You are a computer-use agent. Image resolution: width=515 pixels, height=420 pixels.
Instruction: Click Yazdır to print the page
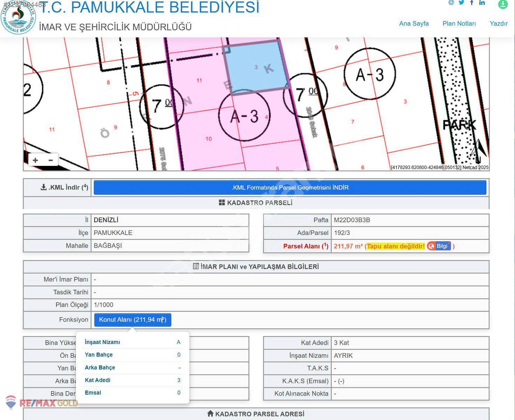click(499, 23)
